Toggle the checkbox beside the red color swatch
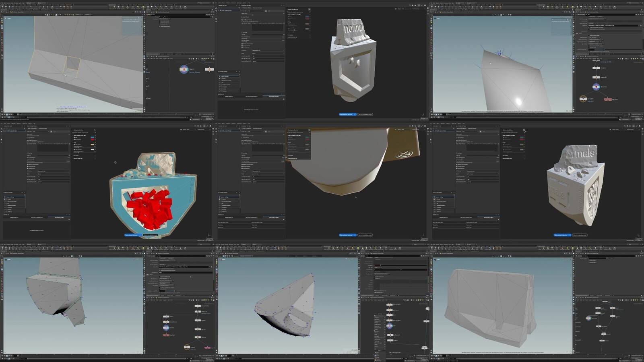Image resolution: width=644 pixels, height=362 pixels. [74, 140]
